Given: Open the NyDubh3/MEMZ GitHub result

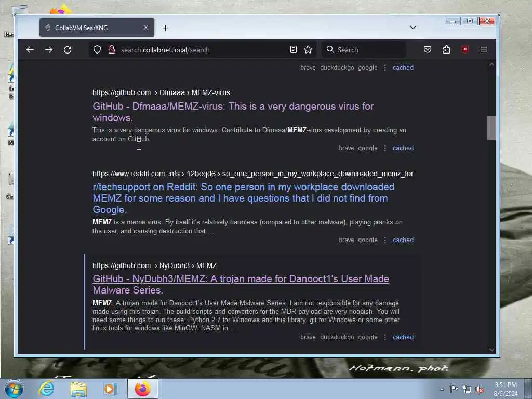Looking at the screenshot, I should click(241, 284).
